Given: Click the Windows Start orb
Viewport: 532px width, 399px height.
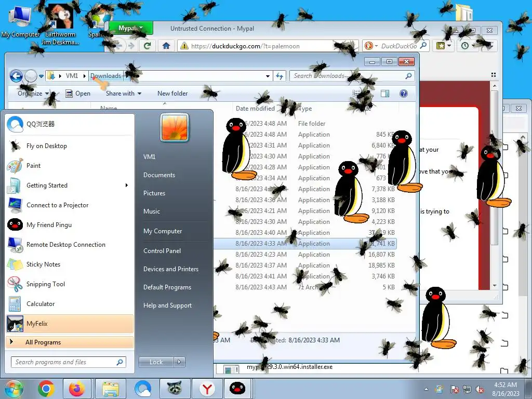Looking at the screenshot, I should [14, 389].
